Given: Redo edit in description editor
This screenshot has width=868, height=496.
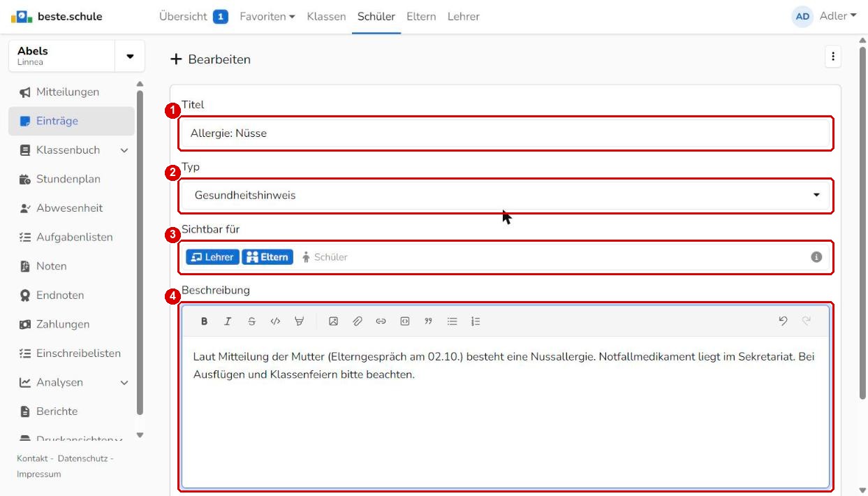Looking at the screenshot, I should pos(807,321).
